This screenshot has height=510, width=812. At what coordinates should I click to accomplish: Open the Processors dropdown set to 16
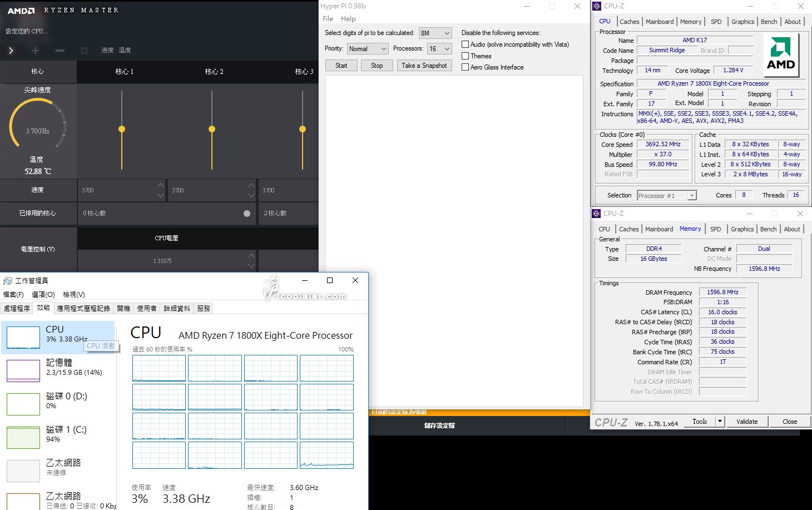pyautogui.click(x=439, y=49)
